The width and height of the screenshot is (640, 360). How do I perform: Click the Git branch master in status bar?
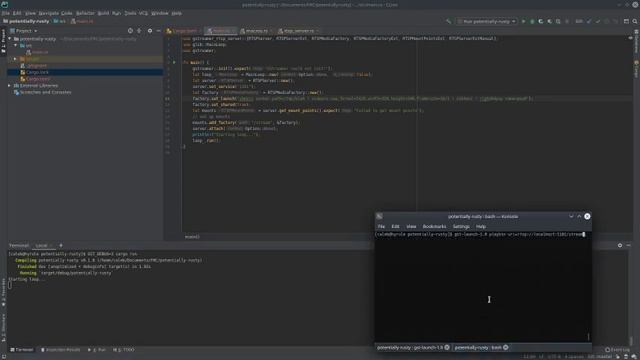tap(599, 357)
